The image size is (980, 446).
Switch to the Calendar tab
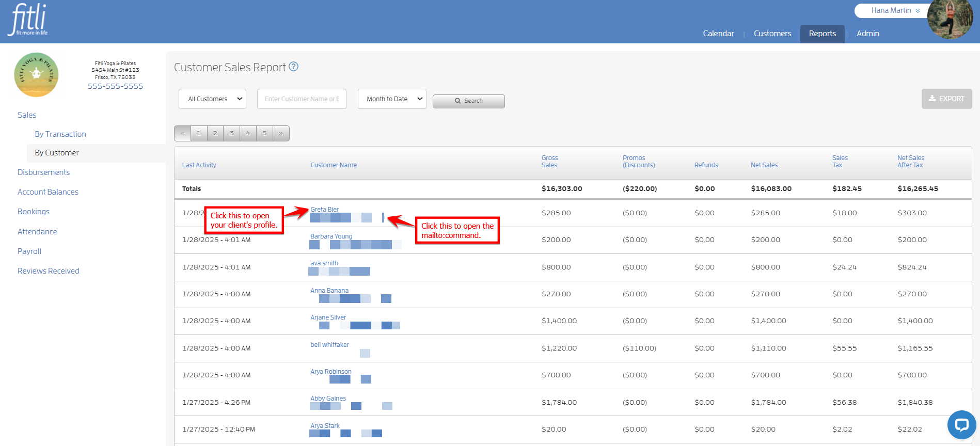718,34
